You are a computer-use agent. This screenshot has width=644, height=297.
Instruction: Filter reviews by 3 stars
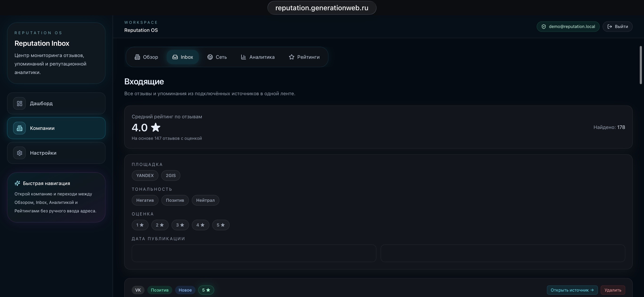tap(180, 225)
